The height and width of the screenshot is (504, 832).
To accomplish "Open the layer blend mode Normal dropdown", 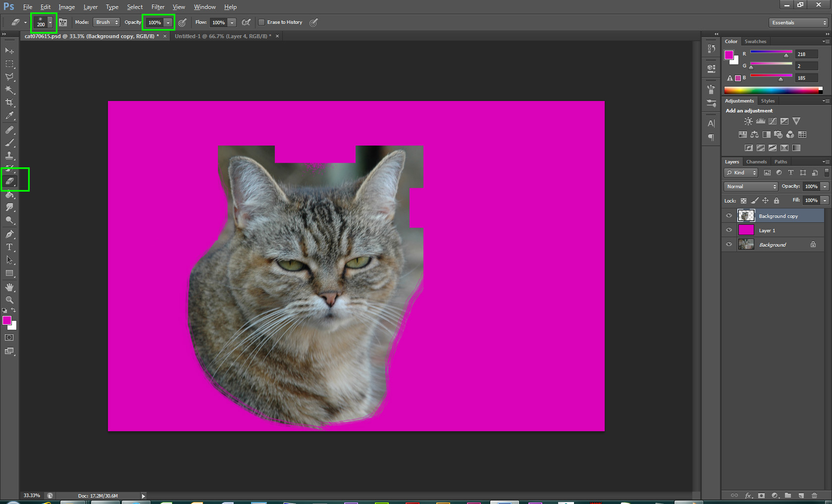I will 751,187.
